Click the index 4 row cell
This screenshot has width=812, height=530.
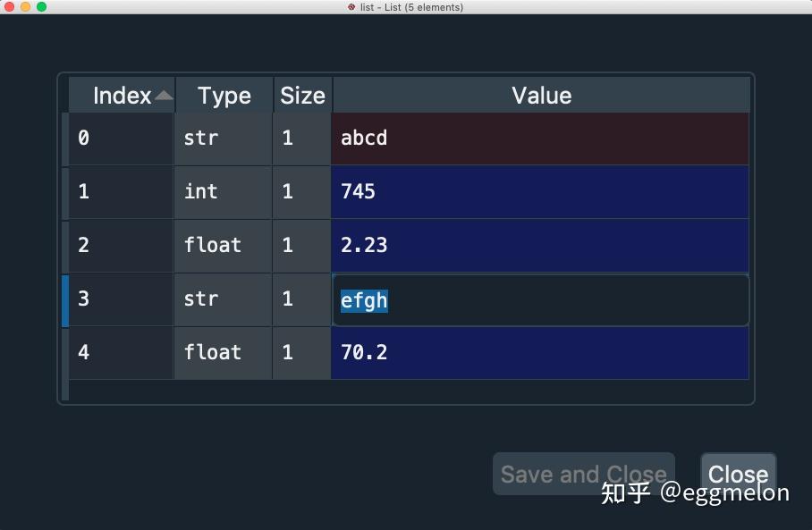(x=121, y=353)
